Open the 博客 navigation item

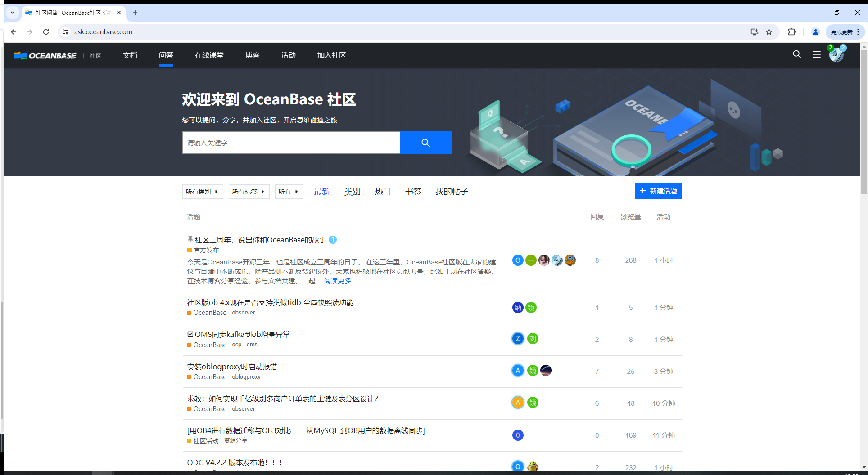253,55
